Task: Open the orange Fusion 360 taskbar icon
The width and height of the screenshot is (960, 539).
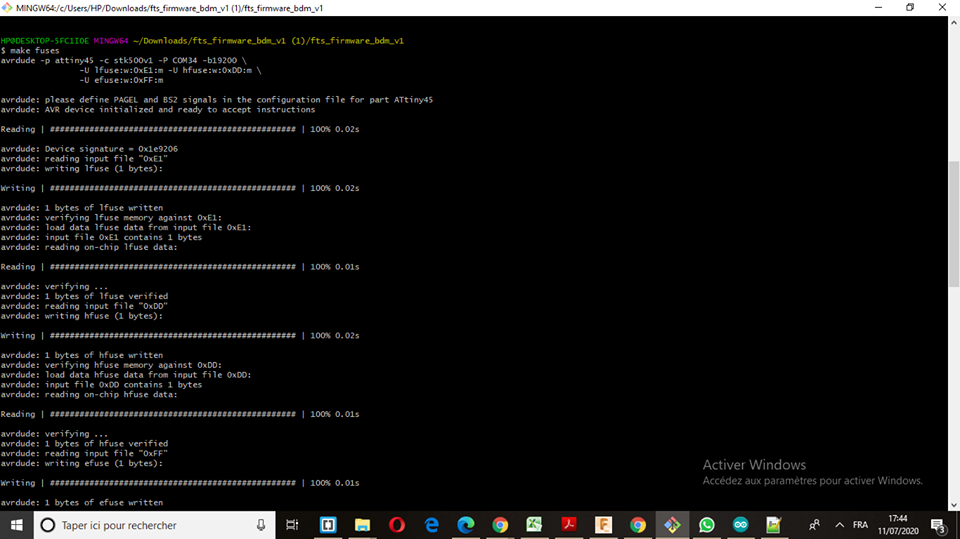Action: [x=603, y=525]
